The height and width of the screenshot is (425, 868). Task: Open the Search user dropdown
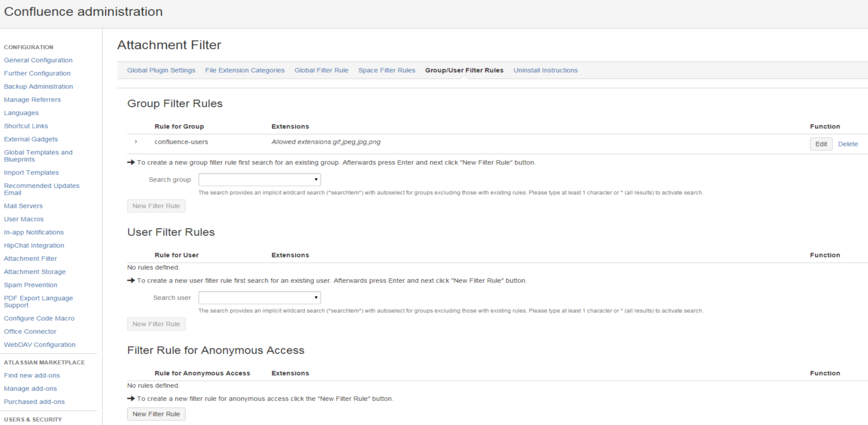click(259, 297)
